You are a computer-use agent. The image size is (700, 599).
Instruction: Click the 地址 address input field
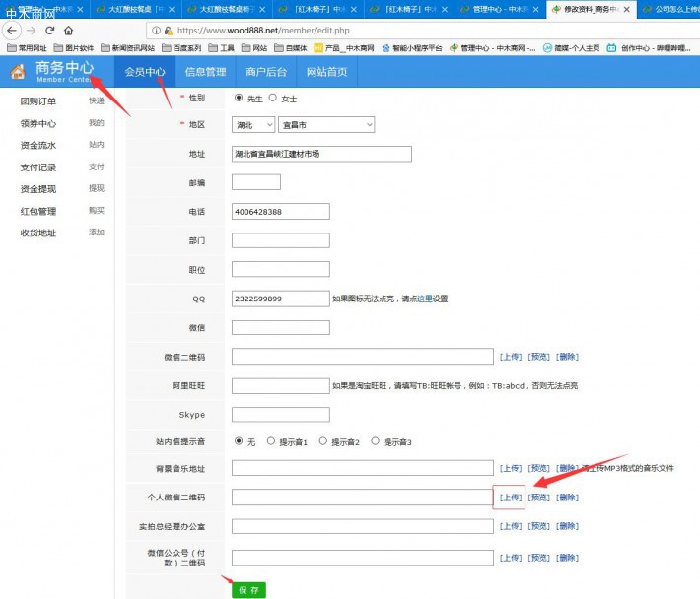[321, 154]
